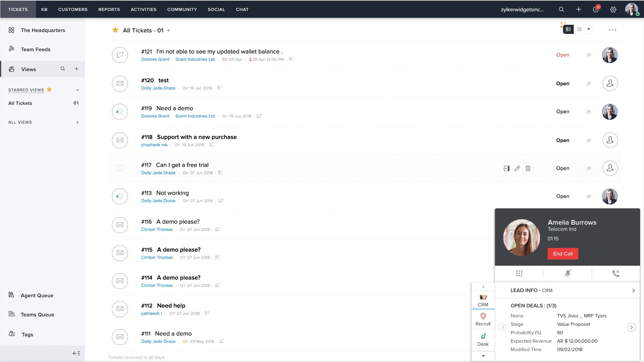Screen dimensions: 644x362
Task: Open the Desk panel icon
Action: point(483,339)
